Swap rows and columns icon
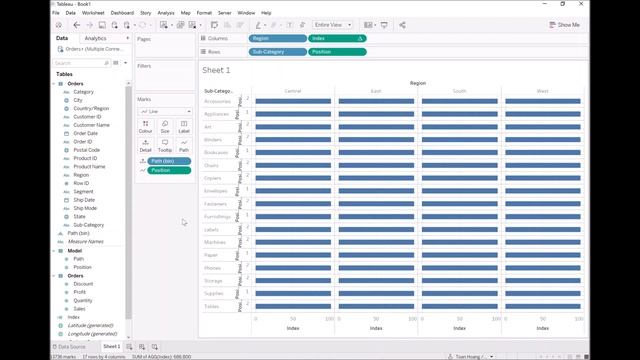The image size is (640, 360). tap(214, 25)
